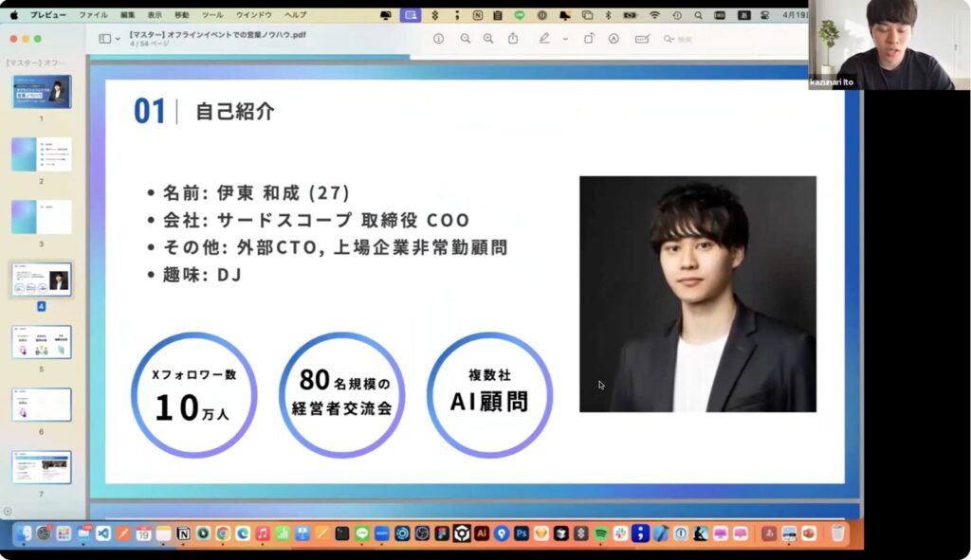
Task: Zoom in using the magnifier plus icon
Action: pos(488,39)
